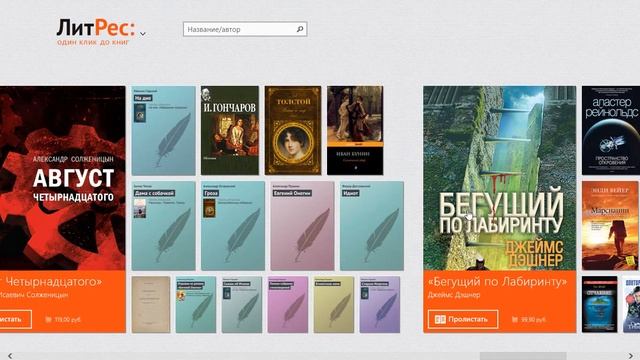This screenshot has height=360, width=640.
Task: Click the cut-off Пролистать button under Август Четырнадцатого
Action: point(16,319)
